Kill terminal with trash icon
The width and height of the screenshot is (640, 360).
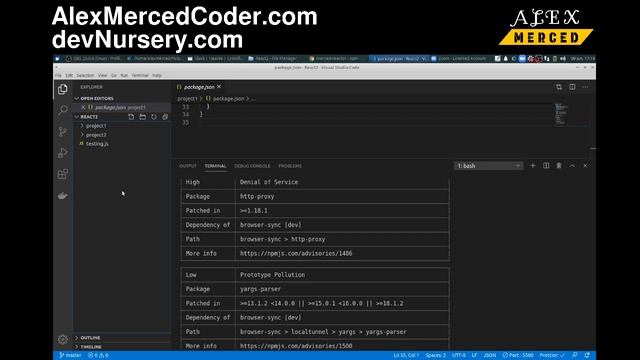click(559, 166)
